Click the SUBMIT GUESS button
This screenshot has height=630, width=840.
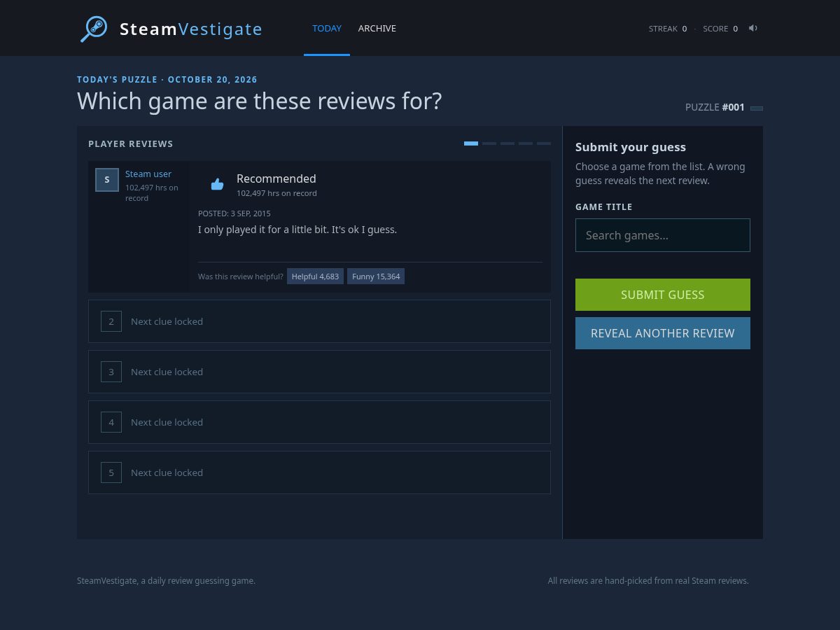click(663, 295)
